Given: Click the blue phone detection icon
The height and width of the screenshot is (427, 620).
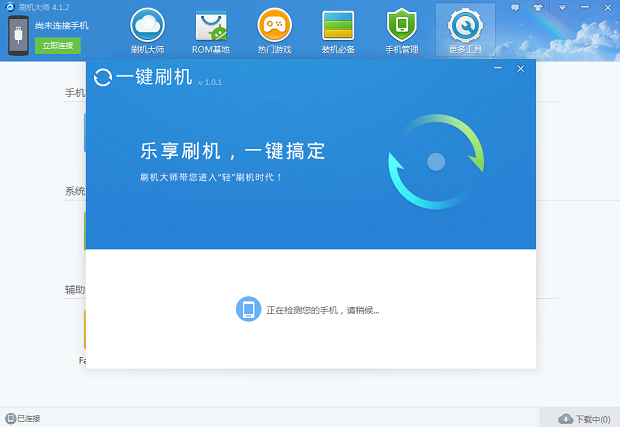Looking at the screenshot, I should coord(248,309).
